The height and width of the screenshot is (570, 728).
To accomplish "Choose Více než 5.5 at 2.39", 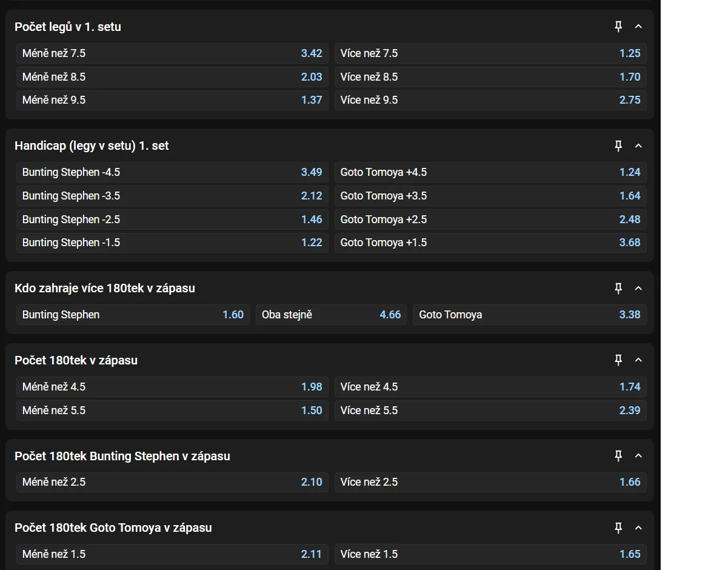I will [x=490, y=411].
